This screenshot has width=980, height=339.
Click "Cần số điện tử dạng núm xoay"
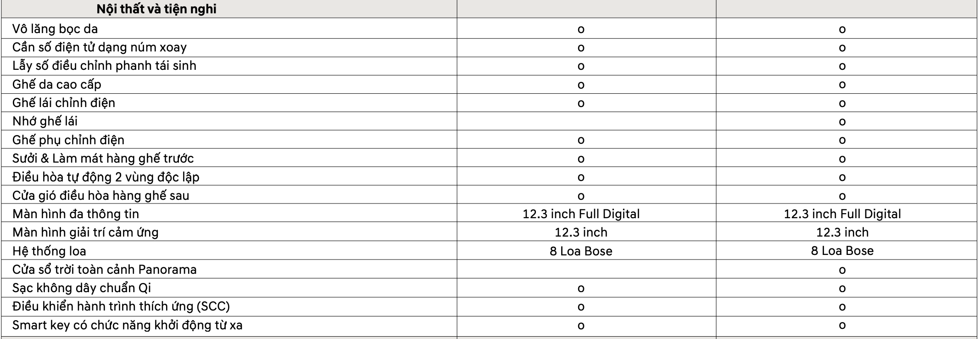[100, 47]
